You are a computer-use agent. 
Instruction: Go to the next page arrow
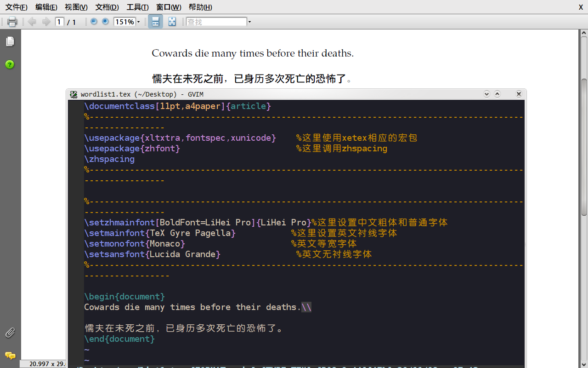46,22
